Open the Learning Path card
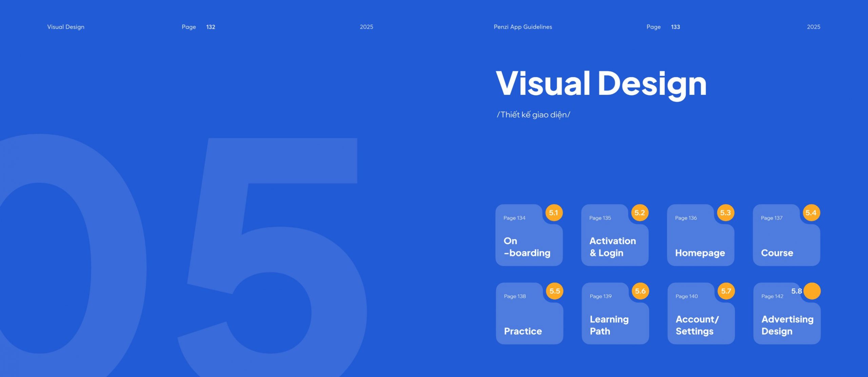The width and height of the screenshot is (868, 377). pos(615,313)
